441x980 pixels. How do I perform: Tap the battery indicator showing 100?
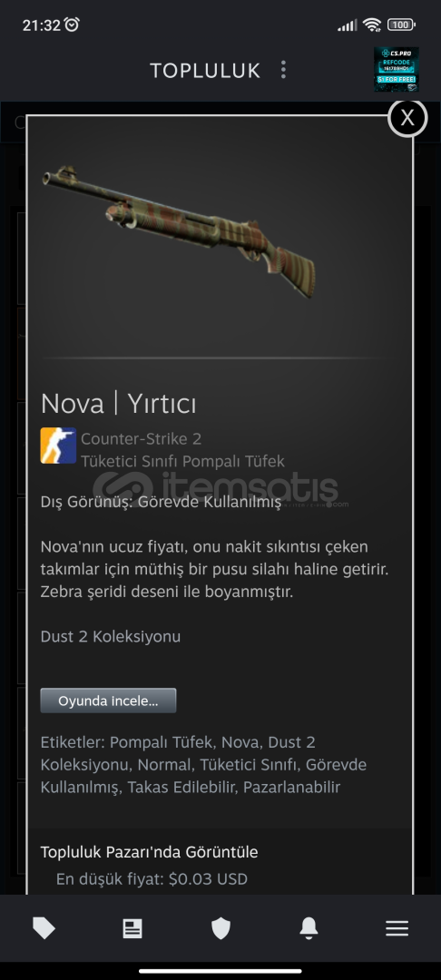point(401,25)
